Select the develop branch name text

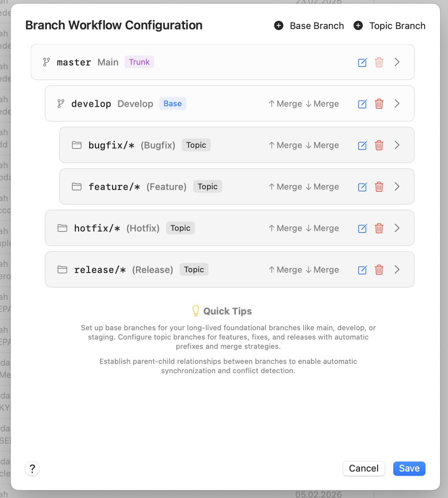[91, 104]
